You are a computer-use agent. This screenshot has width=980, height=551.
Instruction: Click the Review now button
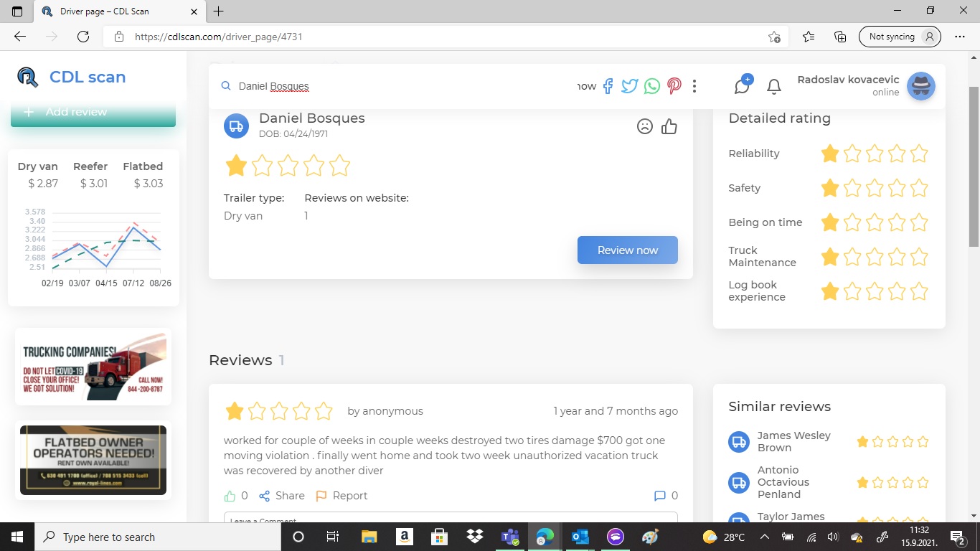click(627, 250)
